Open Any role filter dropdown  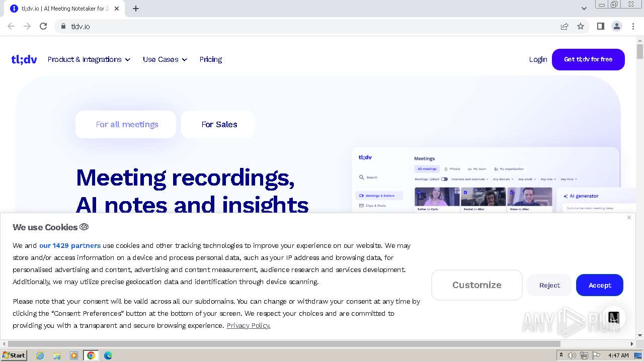point(548,179)
